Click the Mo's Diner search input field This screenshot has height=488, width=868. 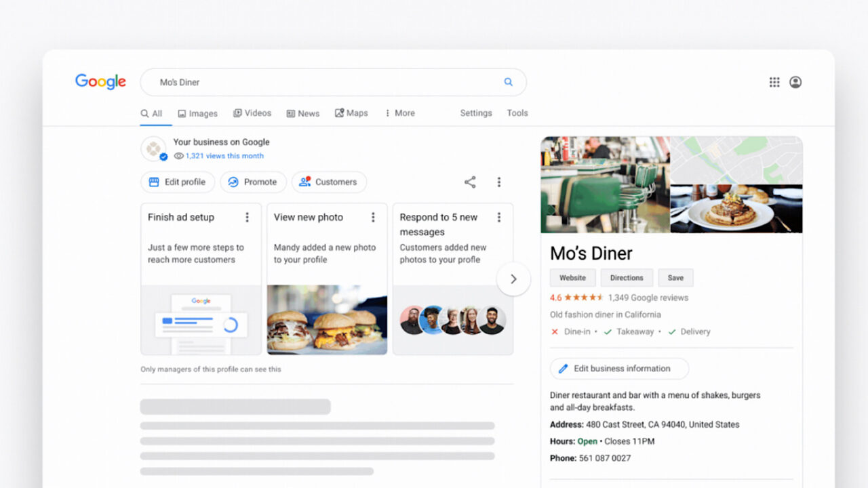click(x=325, y=82)
